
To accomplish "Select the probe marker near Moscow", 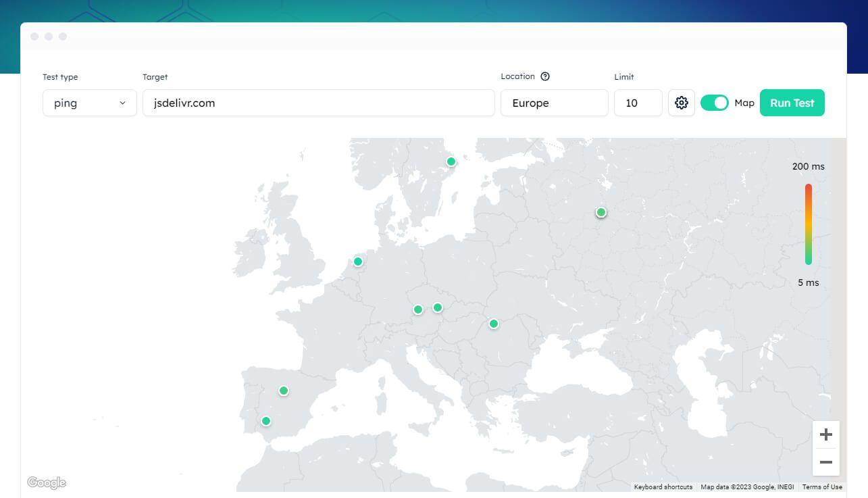I will 601,212.
